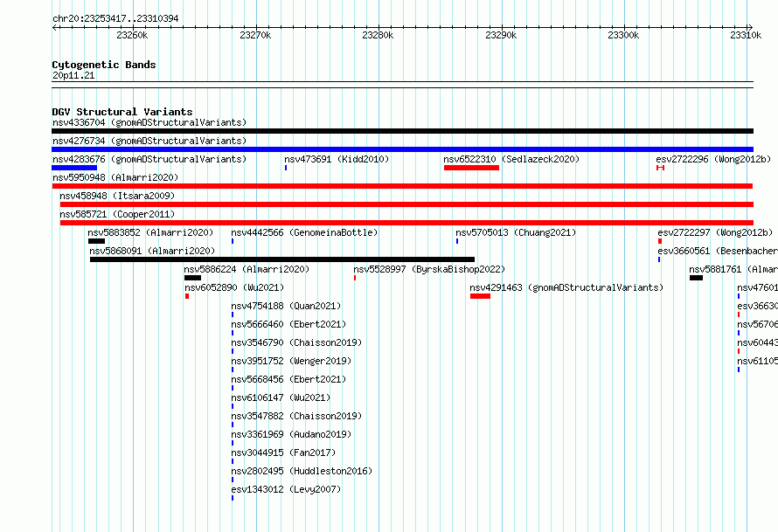
Task: Click nsv4283676 gnomAD variant label
Action: 149,159
